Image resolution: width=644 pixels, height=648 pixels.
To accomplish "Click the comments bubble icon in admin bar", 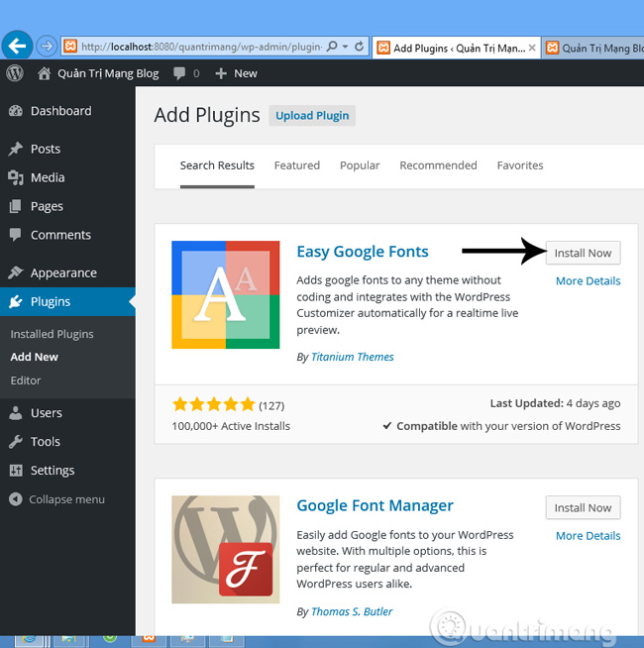I will (x=179, y=73).
